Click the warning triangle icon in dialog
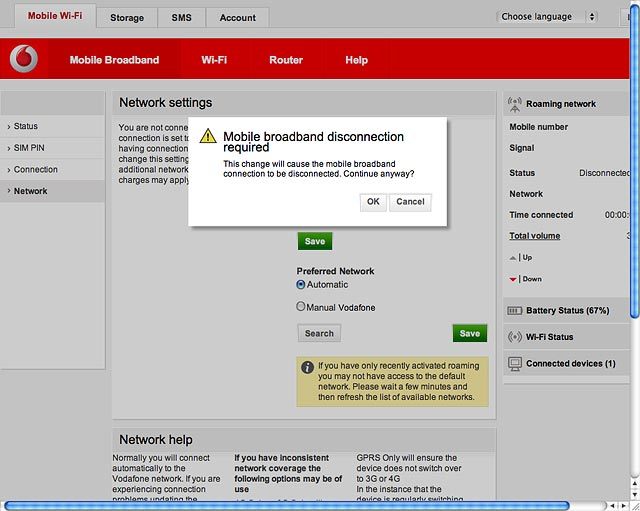Viewport: 640px width, 511px height. (x=208, y=136)
